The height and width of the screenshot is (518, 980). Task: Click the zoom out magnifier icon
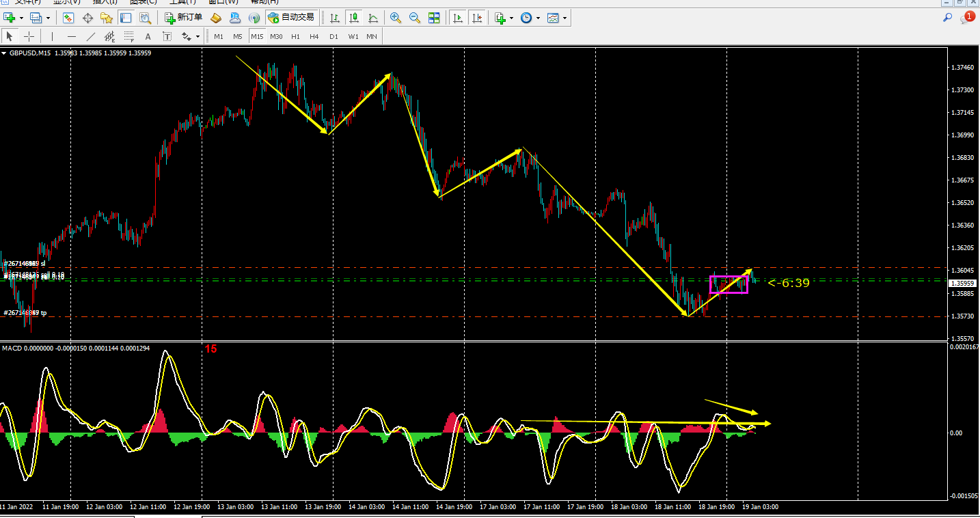414,18
